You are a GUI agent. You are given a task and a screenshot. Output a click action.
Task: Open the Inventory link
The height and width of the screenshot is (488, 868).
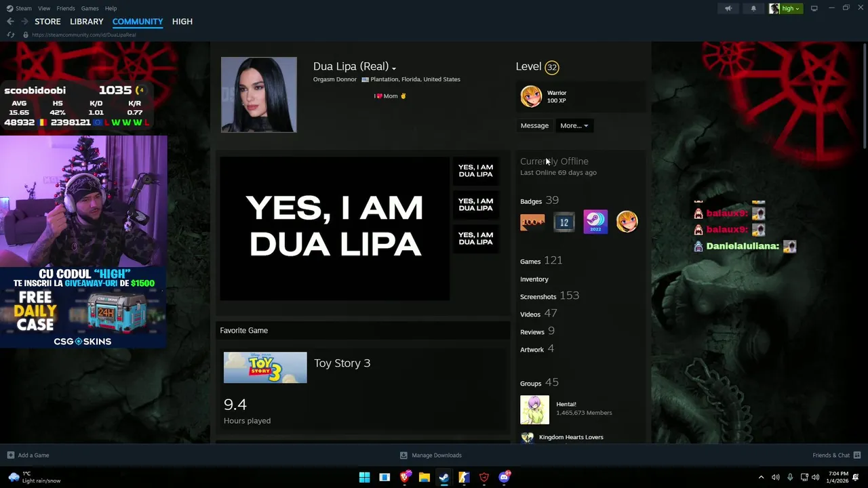[534, 279]
